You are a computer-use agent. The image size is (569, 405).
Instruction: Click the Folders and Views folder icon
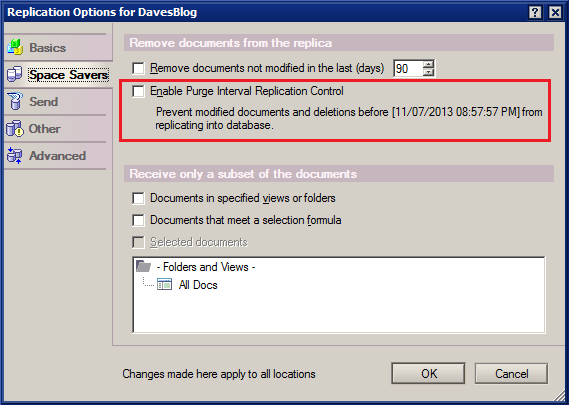point(143,266)
